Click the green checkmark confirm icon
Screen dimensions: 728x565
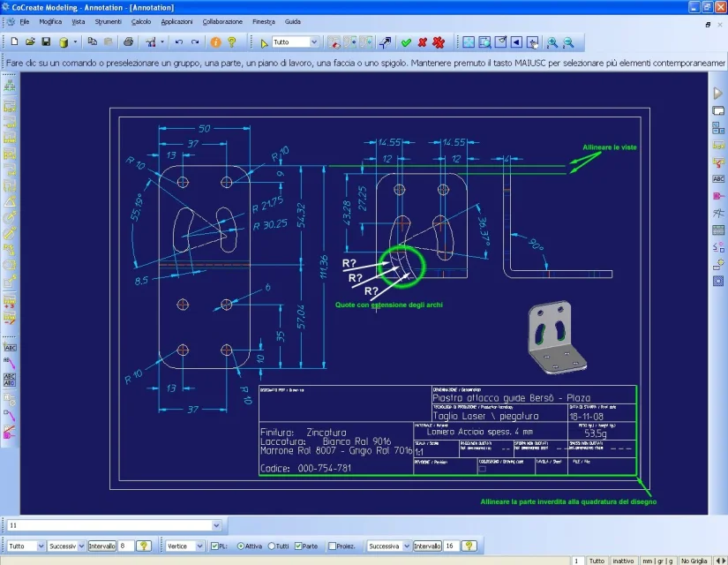[406, 42]
